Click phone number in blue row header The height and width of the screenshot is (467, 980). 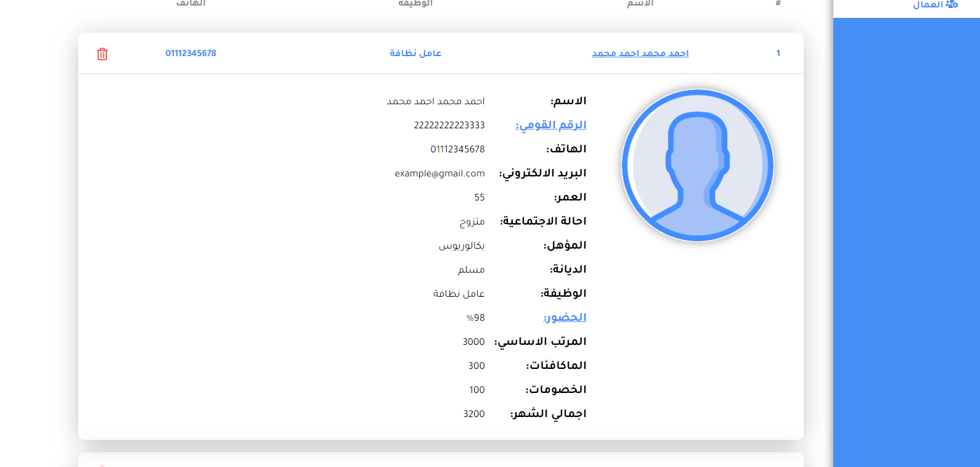point(190,54)
